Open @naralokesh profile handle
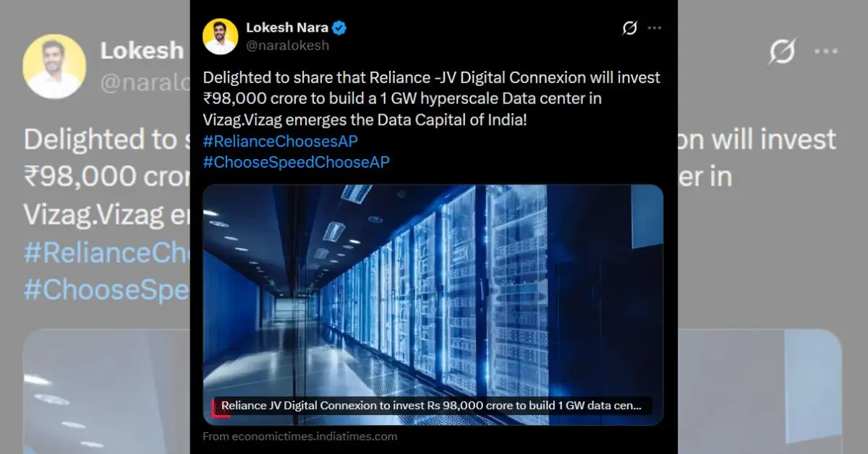The image size is (868, 454). pyautogui.click(x=289, y=46)
